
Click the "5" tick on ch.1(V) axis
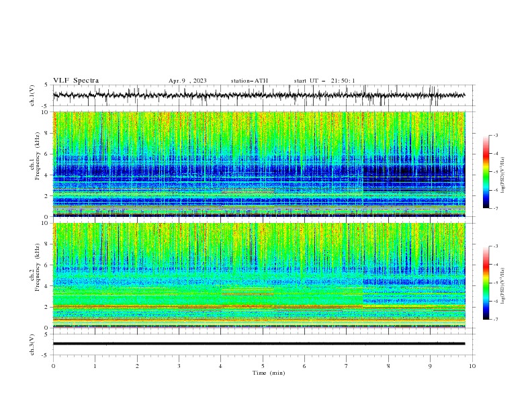[46, 85]
